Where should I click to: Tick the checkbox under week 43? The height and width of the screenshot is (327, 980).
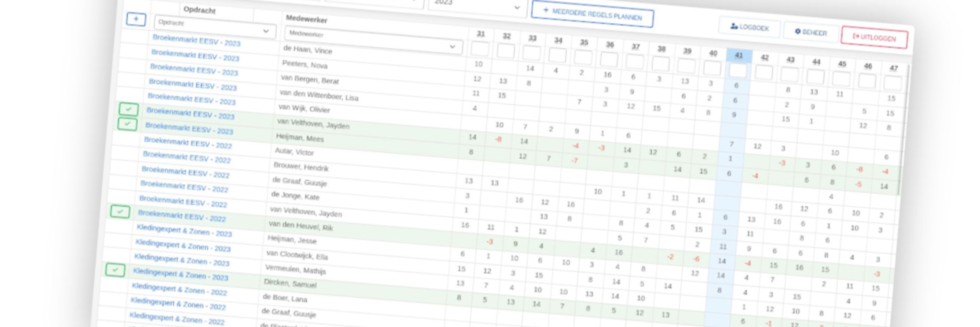pos(790,75)
